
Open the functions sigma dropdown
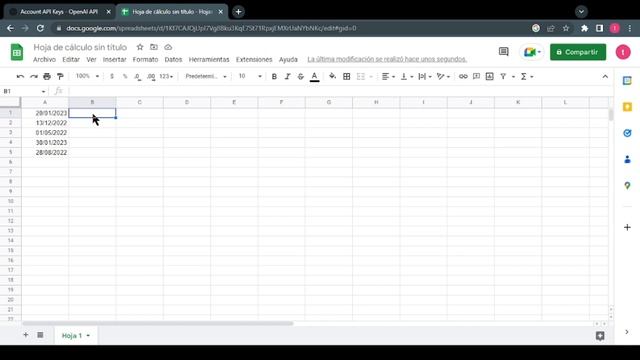[x=527, y=76]
